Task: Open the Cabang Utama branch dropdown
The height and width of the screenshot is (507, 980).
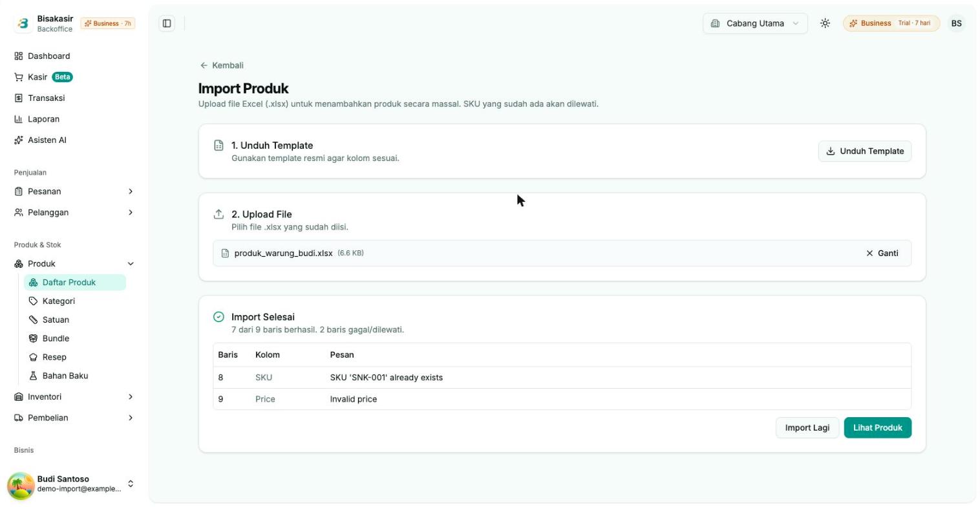Action: [x=755, y=23]
